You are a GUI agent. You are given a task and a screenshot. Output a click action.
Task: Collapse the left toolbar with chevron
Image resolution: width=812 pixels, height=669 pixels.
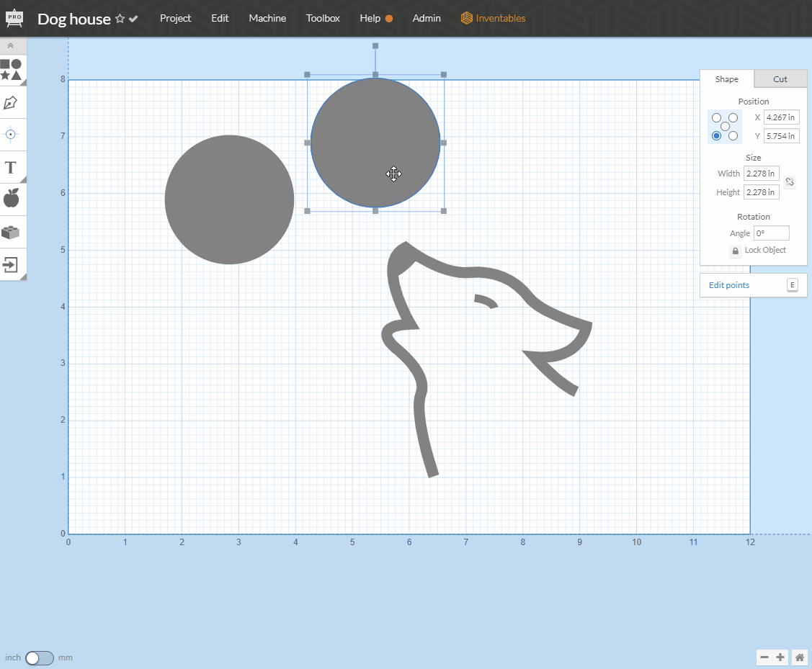(x=11, y=45)
